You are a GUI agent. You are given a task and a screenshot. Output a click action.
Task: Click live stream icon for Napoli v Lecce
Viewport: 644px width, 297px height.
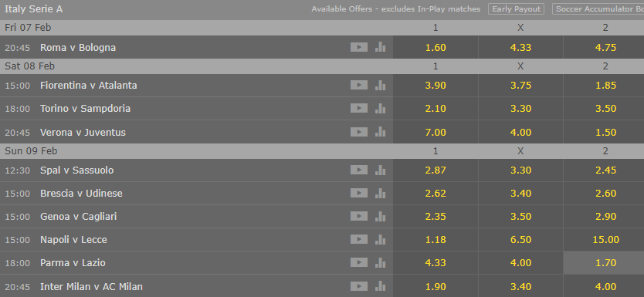coord(358,240)
